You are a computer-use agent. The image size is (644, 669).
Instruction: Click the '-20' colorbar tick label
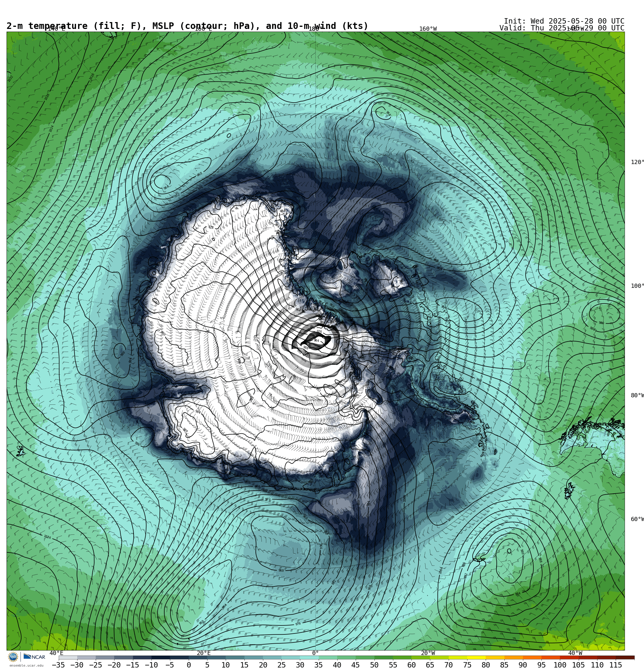pyautogui.click(x=114, y=665)
